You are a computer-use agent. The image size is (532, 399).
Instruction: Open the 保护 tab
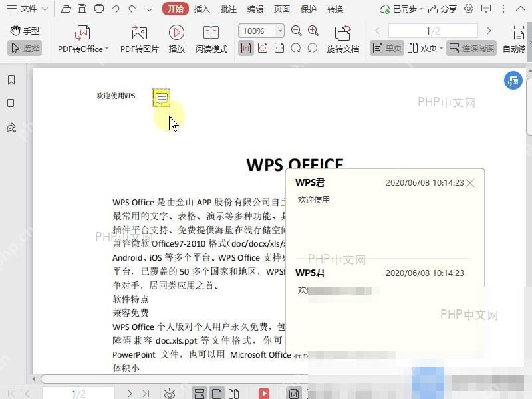(x=309, y=9)
